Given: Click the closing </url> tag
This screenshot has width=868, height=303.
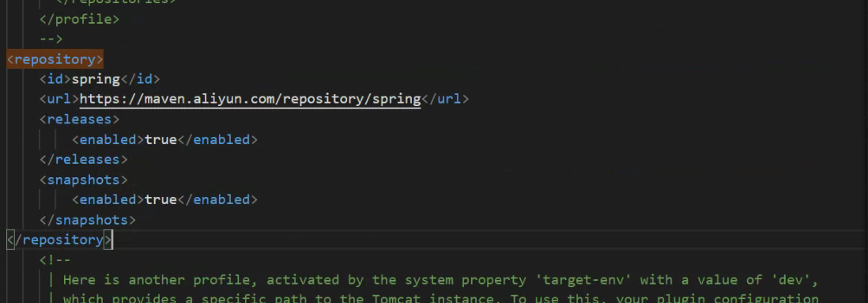Looking at the screenshot, I should [x=445, y=99].
